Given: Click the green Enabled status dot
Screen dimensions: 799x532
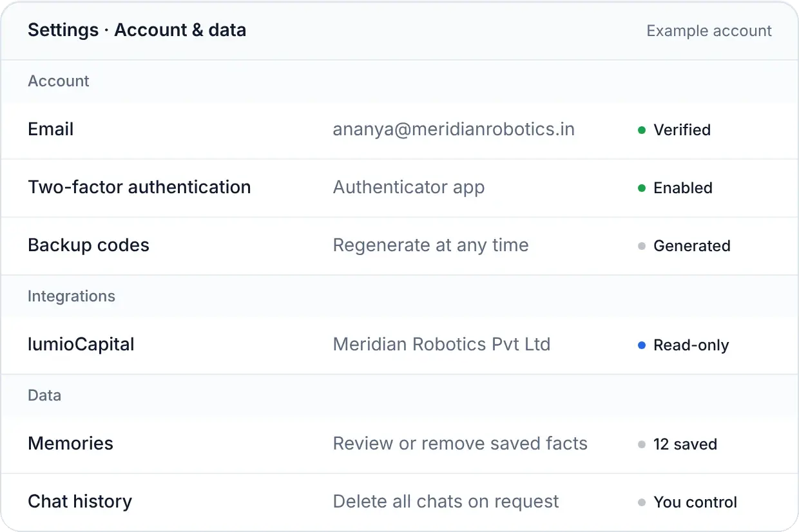Looking at the screenshot, I should tap(642, 188).
